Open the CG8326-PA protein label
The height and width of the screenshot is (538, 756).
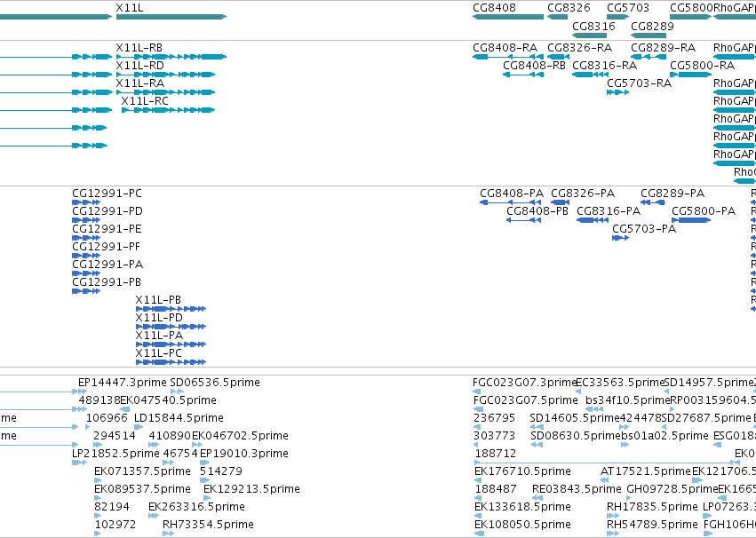tap(583, 194)
